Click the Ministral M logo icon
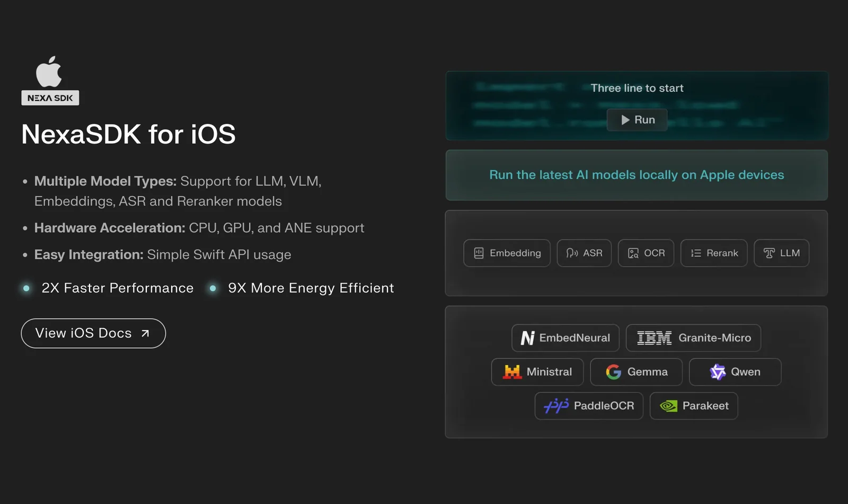 pyautogui.click(x=513, y=372)
